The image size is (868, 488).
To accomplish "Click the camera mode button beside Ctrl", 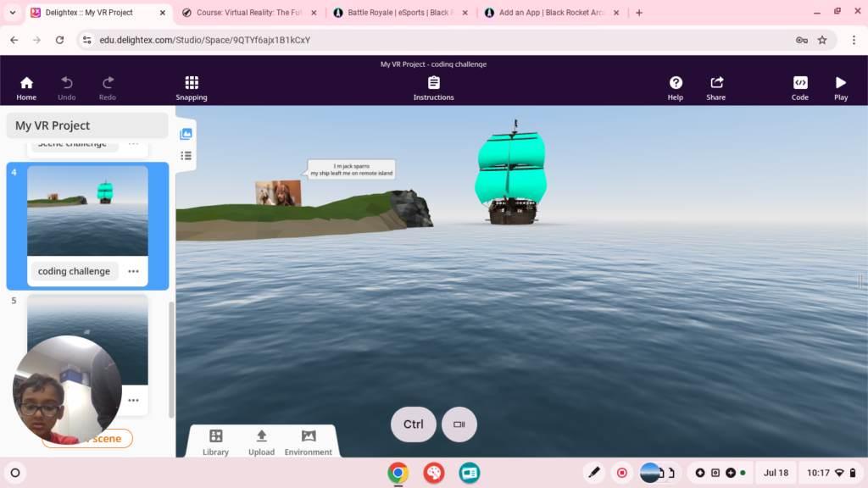I will coord(459,424).
